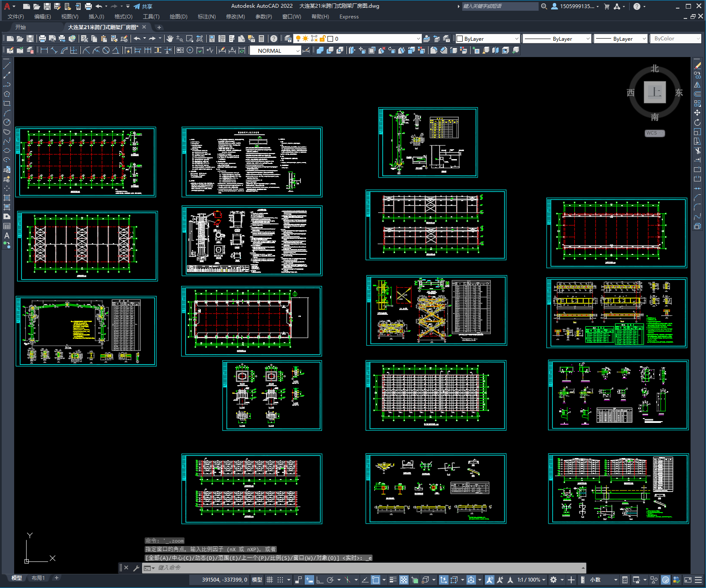
Task: Click the 共享 share button
Action: pos(143,6)
